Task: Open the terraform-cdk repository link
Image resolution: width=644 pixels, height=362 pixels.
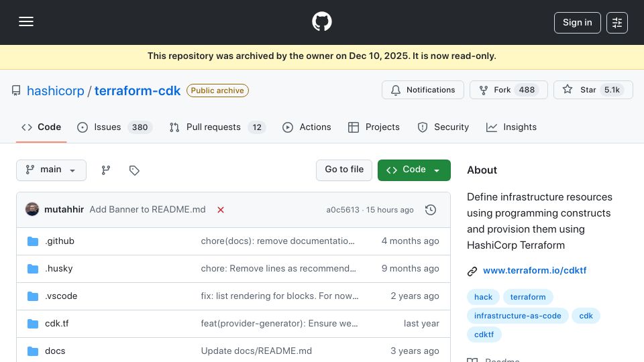Action: coord(138,90)
